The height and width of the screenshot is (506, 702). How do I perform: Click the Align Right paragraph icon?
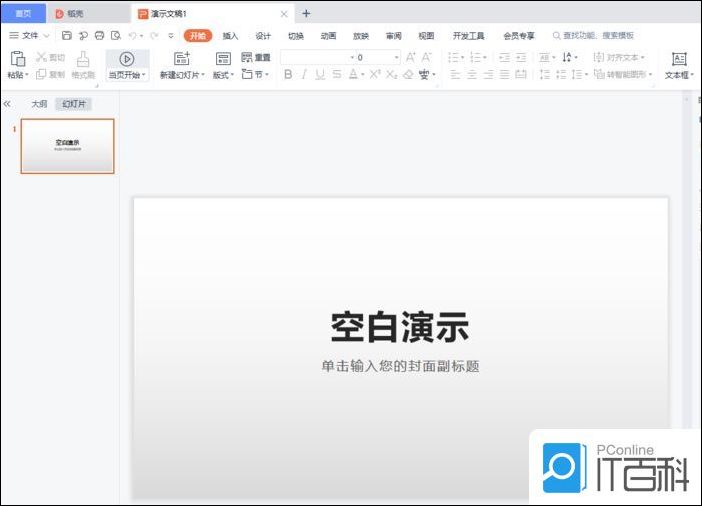coord(488,74)
